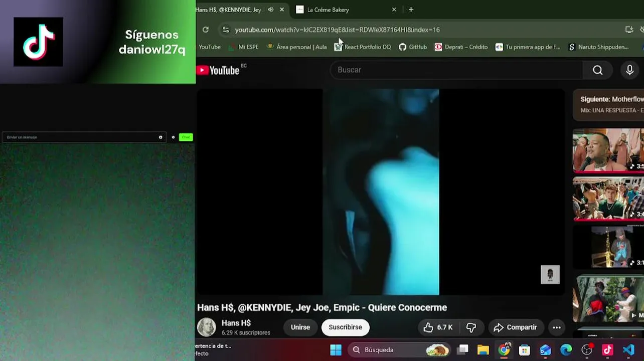Reload the page in the browser

pos(206,30)
